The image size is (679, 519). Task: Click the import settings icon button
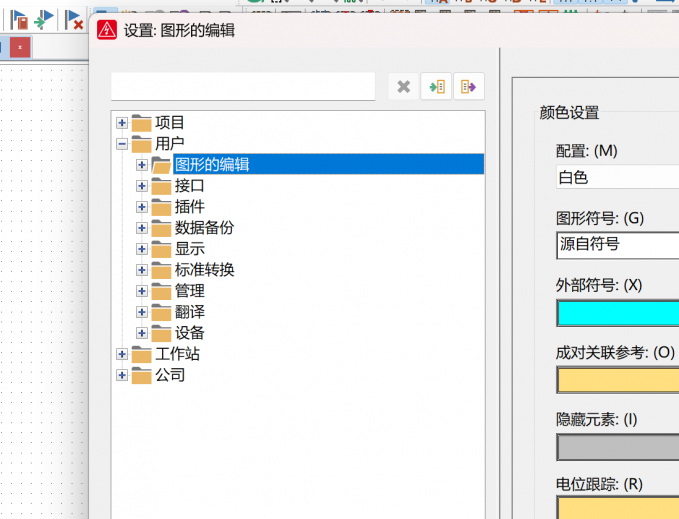pyautogui.click(x=436, y=87)
